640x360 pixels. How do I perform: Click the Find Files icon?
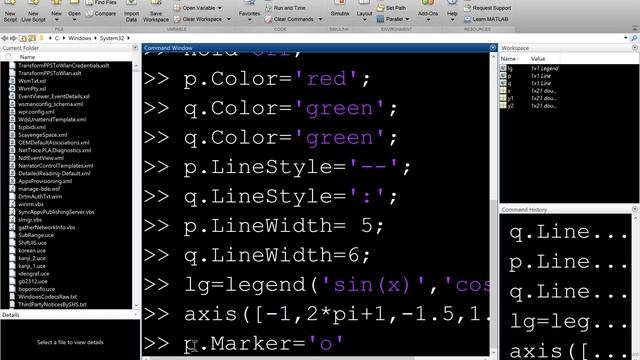coord(89,2)
